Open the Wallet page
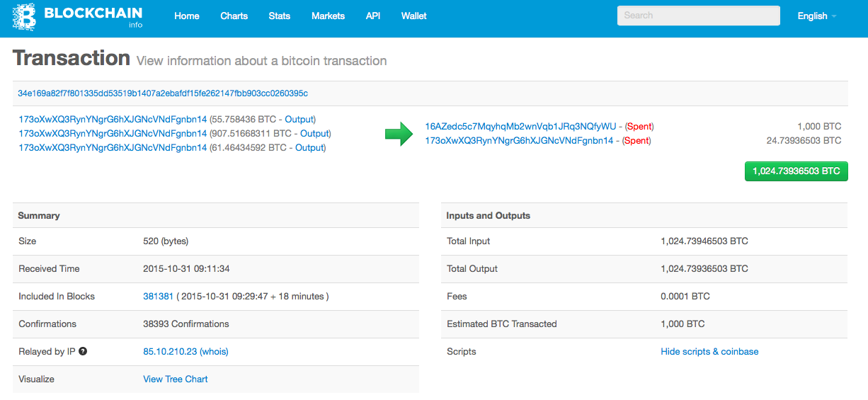 point(413,16)
